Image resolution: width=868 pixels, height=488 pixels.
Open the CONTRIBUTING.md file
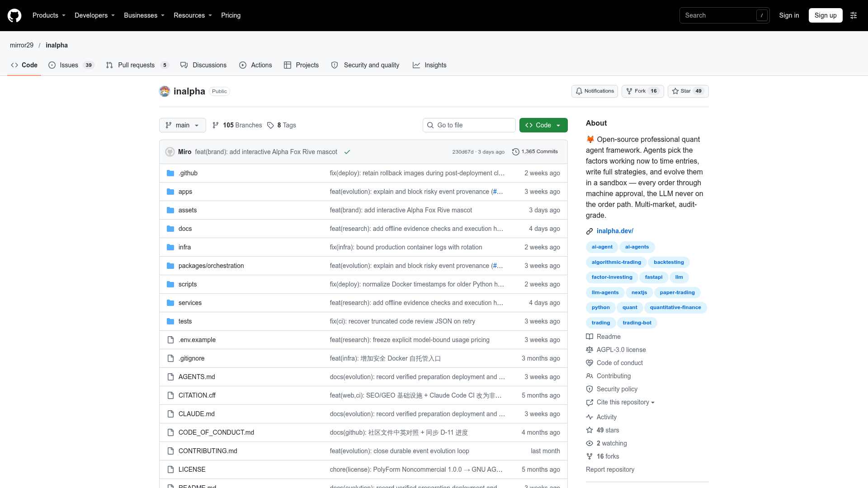tap(208, 451)
